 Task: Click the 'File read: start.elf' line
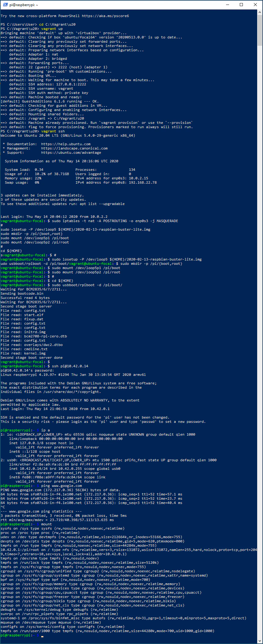coord(22,315)
